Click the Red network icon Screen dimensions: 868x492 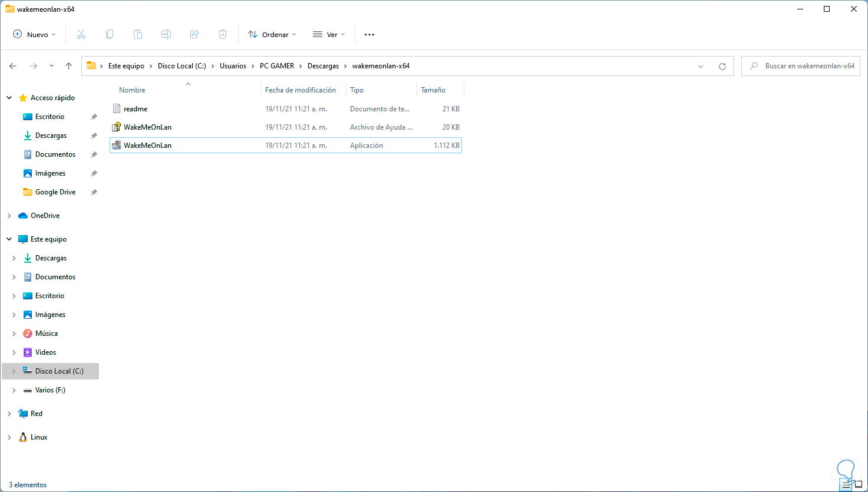(23, 414)
